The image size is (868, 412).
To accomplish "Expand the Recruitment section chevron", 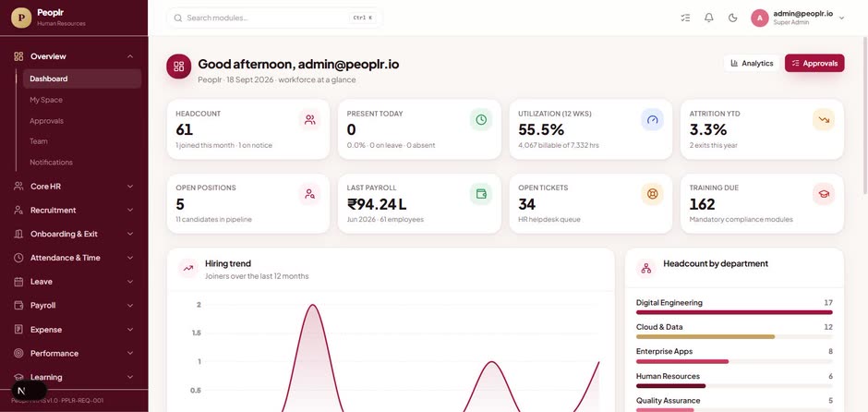I will coord(130,211).
